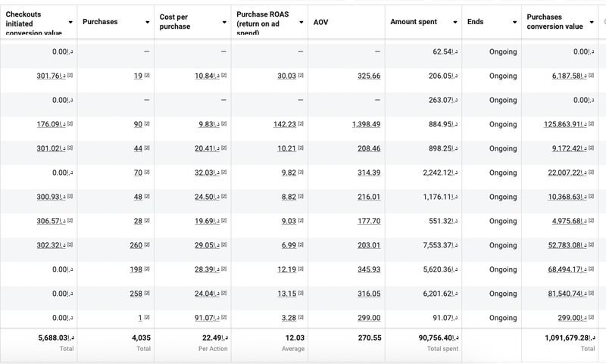The height and width of the screenshot is (364, 606).
Task: Click the 30.03 Purchase ROAS link
Action: click(286, 76)
